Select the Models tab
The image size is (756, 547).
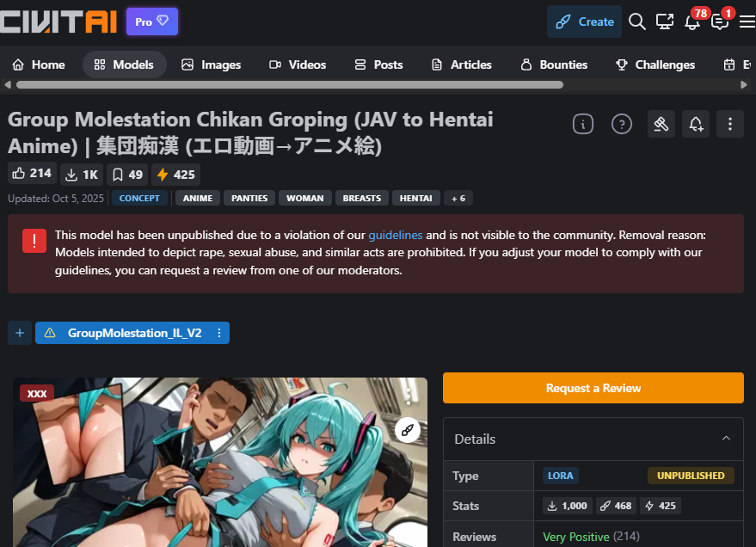[124, 65]
